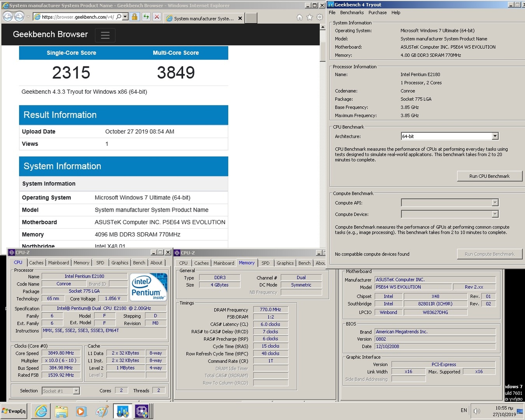The image size is (525, 420).
Task: Open SPD tab in first CPU-Z
Action: pos(100,263)
